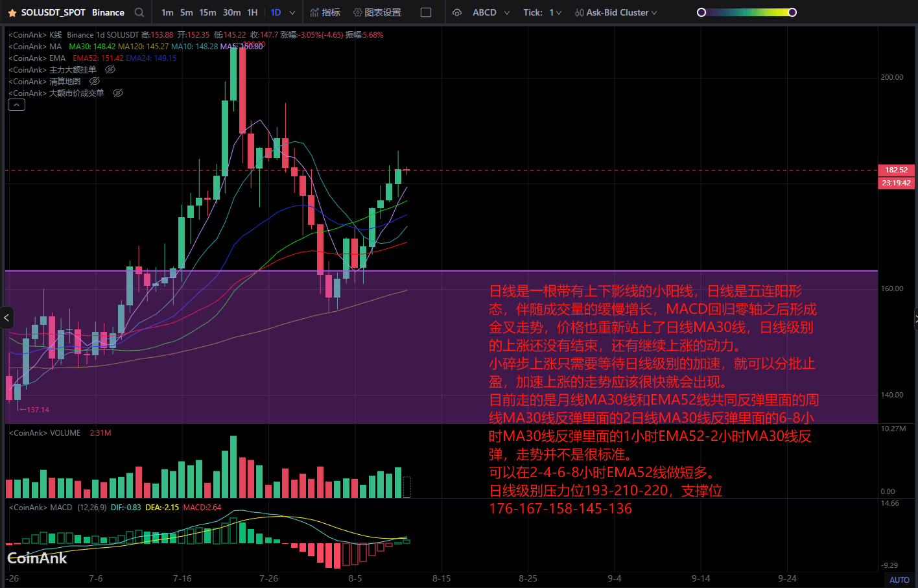Open 图表设置 chart settings

click(x=377, y=12)
